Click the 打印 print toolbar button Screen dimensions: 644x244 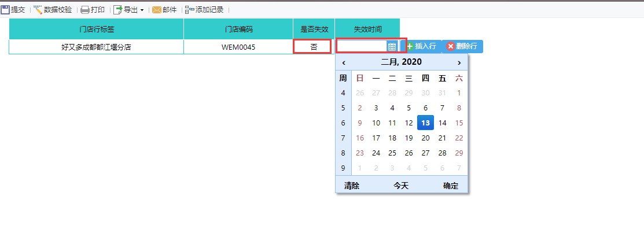93,10
